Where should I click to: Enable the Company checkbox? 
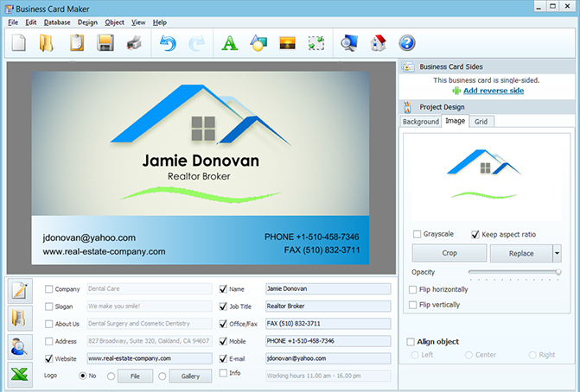(48, 289)
